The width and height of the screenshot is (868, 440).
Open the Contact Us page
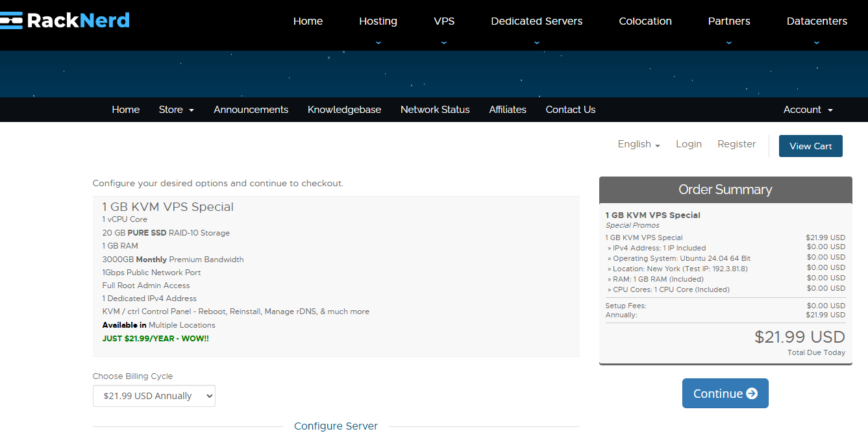coord(570,110)
